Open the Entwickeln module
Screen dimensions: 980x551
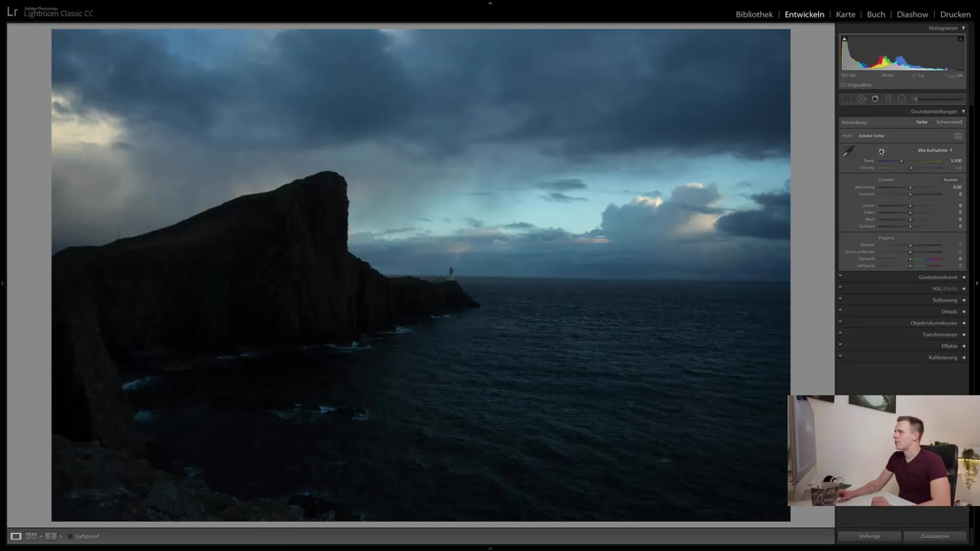click(804, 14)
